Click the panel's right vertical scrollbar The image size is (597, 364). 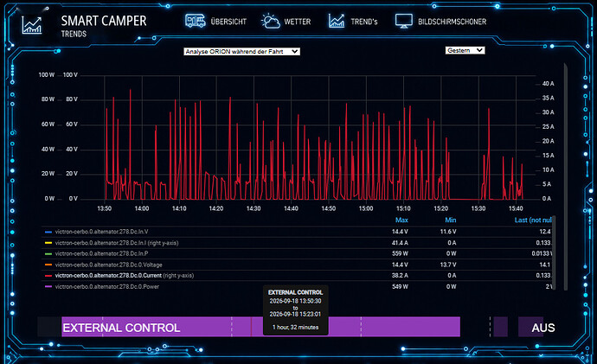pyautogui.click(x=565, y=177)
